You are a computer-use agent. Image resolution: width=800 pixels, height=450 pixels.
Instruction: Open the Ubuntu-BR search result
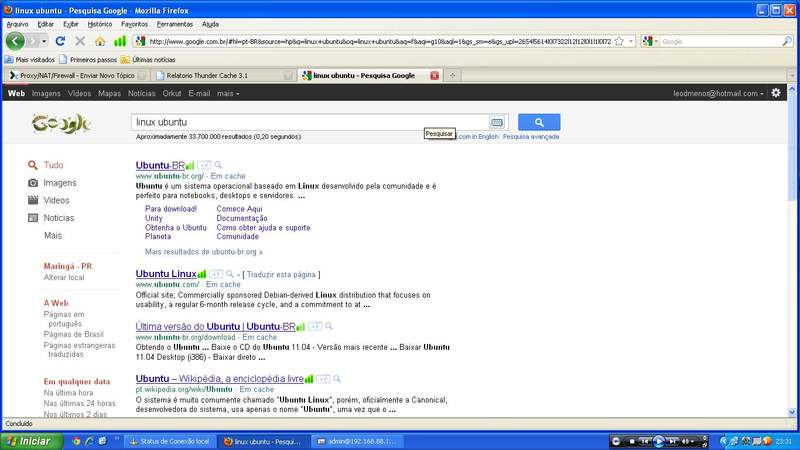(160, 165)
